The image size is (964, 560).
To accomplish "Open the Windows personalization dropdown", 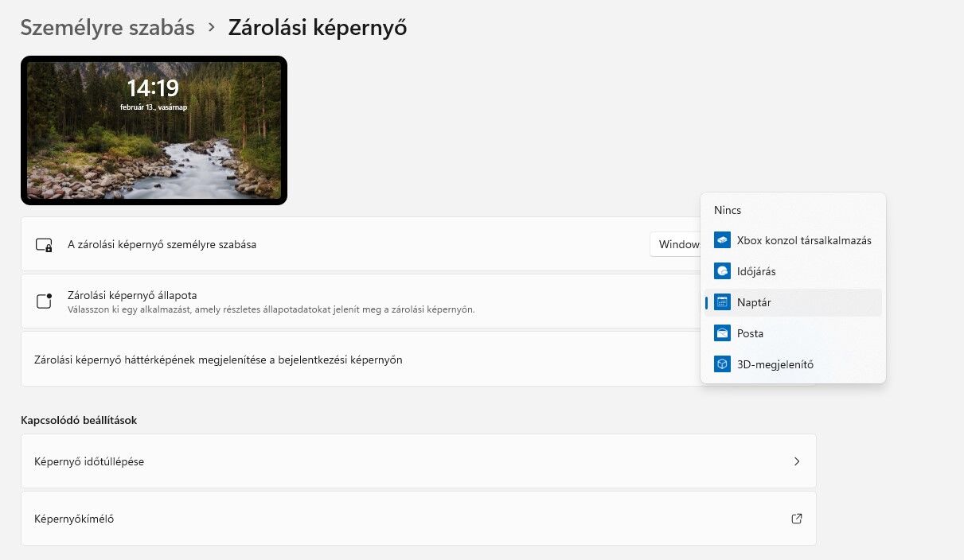I will pos(676,244).
